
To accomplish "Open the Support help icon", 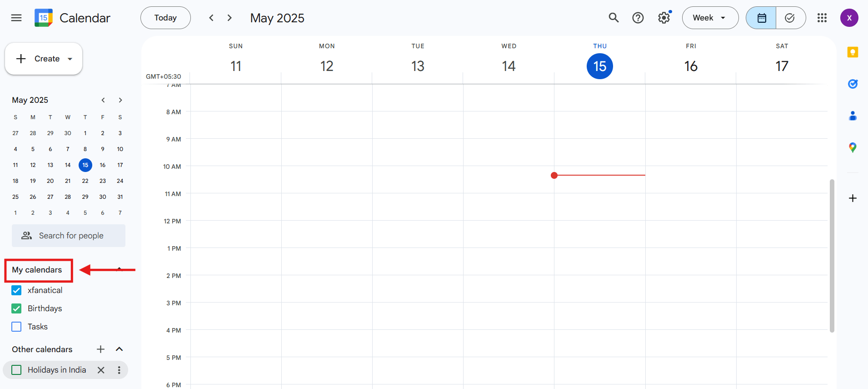I will [638, 18].
